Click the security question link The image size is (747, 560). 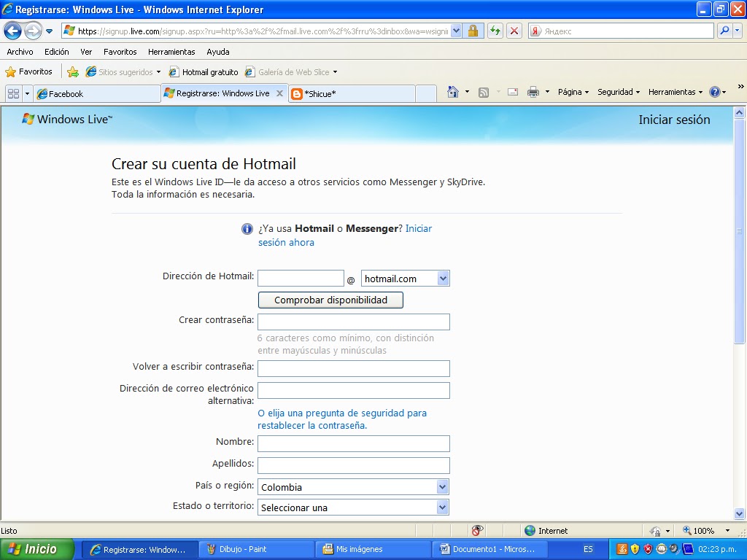(x=342, y=419)
